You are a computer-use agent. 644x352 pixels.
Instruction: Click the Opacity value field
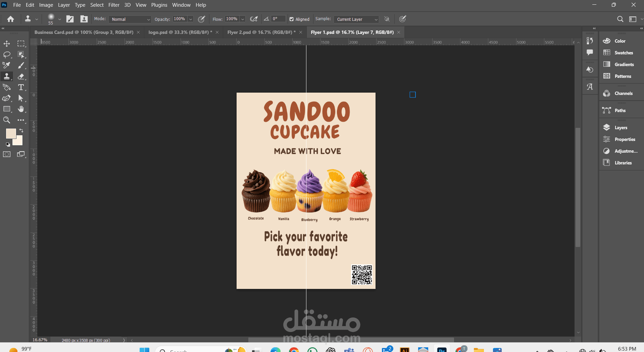[180, 19]
